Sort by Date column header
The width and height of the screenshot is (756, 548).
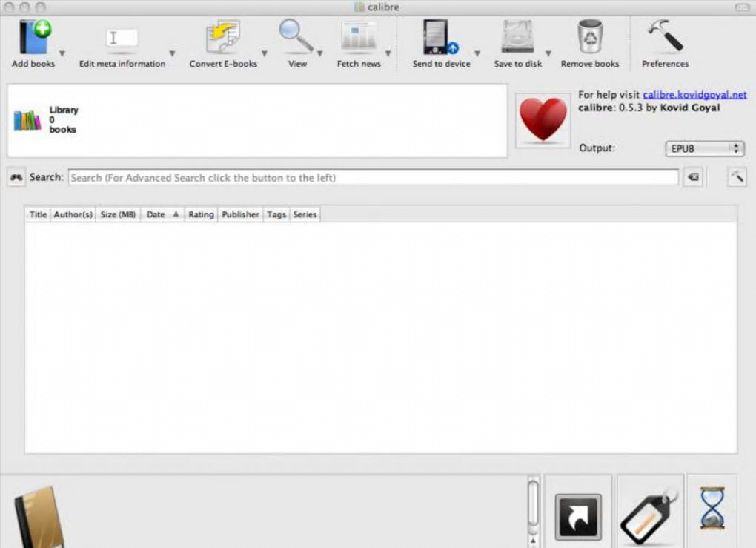click(x=162, y=214)
